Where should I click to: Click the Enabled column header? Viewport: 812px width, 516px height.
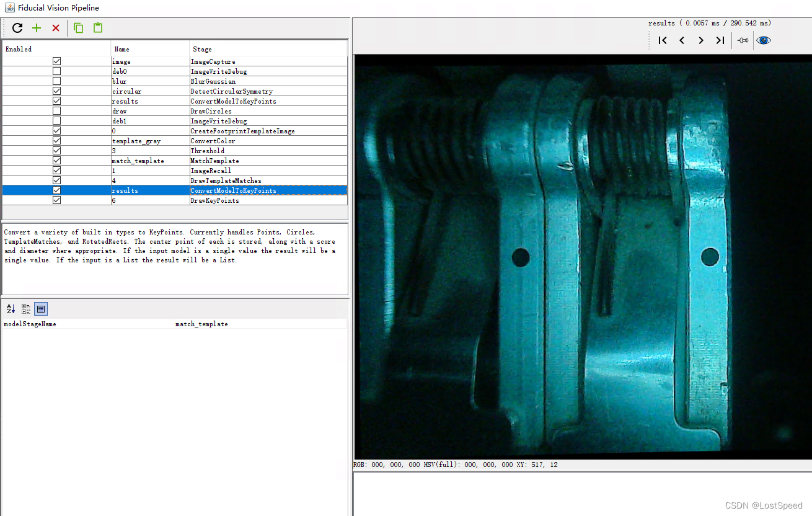(x=56, y=49)
